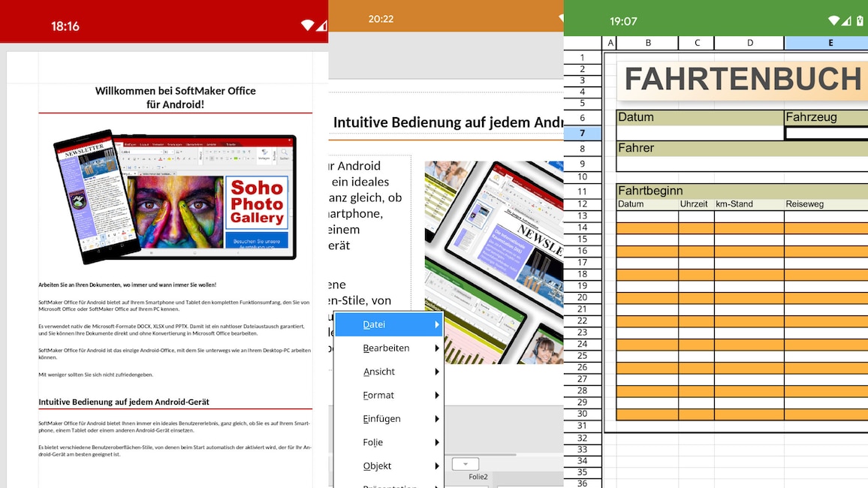
Task: Expand the Format submenu arrow
Action: (437, 395)
